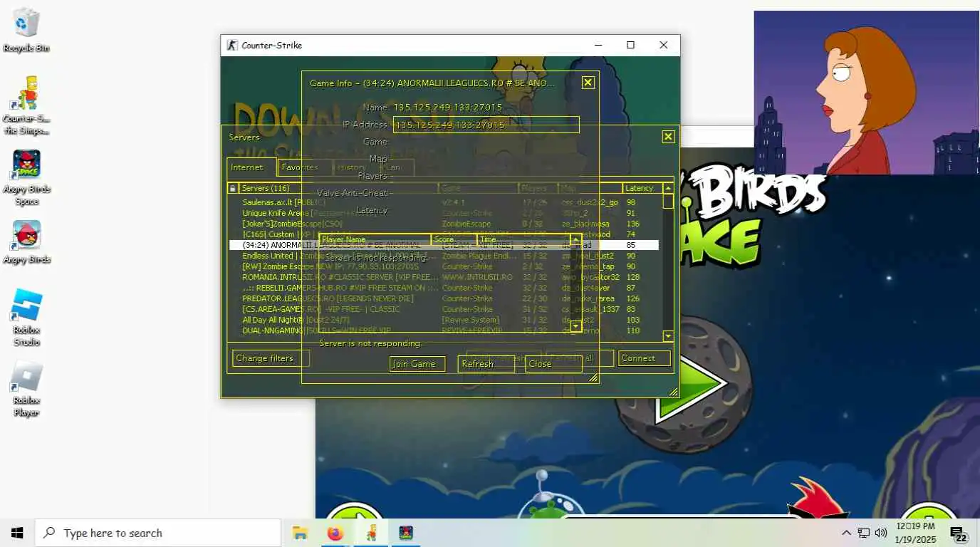Select the Endless United server row

(444, 256)
